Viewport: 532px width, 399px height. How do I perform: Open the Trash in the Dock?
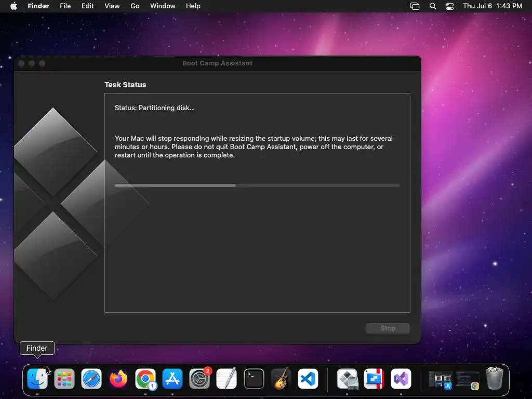(x=495, y=379)
